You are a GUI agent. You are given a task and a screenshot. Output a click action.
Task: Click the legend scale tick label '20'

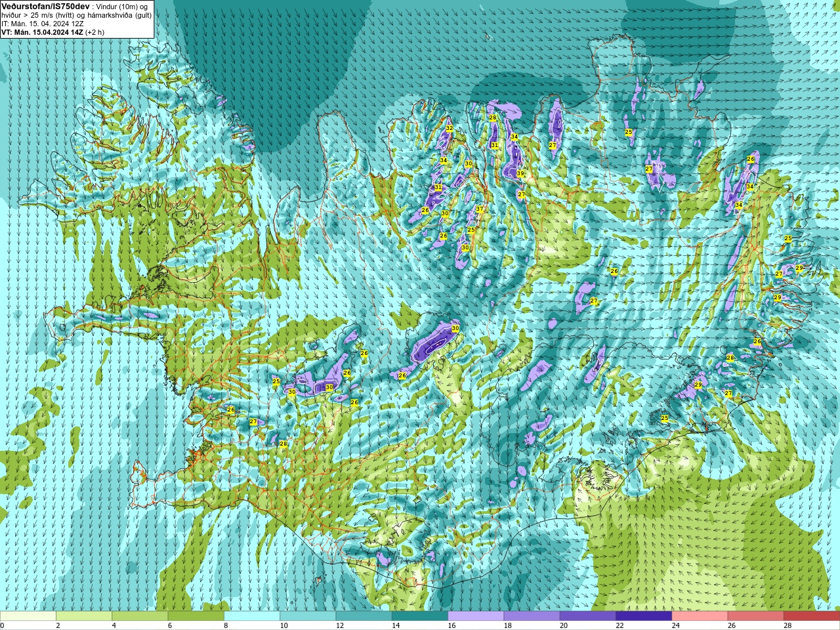564,625
